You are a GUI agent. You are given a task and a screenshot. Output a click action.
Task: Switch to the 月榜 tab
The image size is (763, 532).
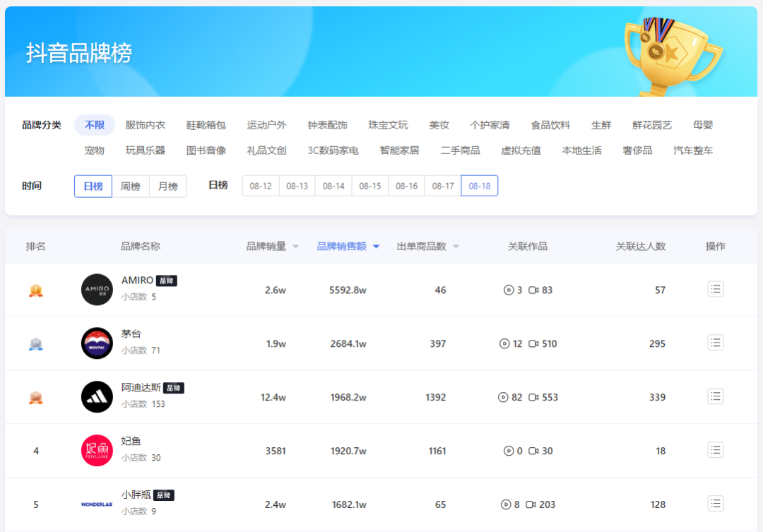point(168,187)
